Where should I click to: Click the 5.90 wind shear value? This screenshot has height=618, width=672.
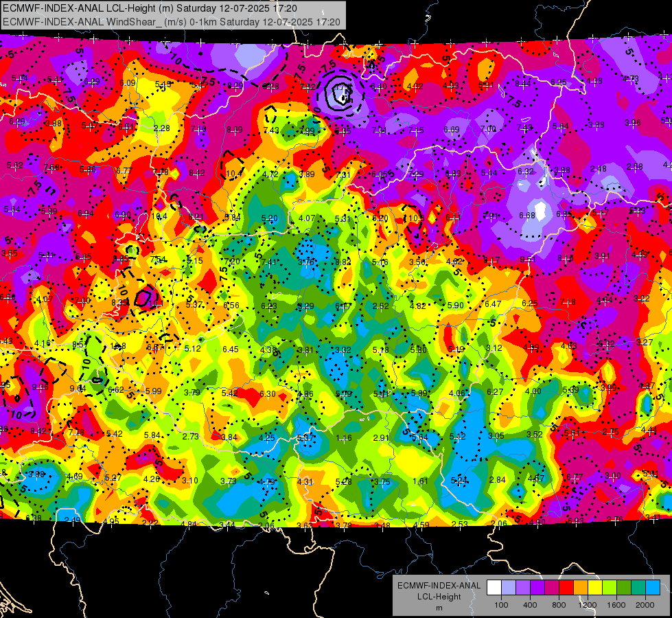tap(456, 306)
